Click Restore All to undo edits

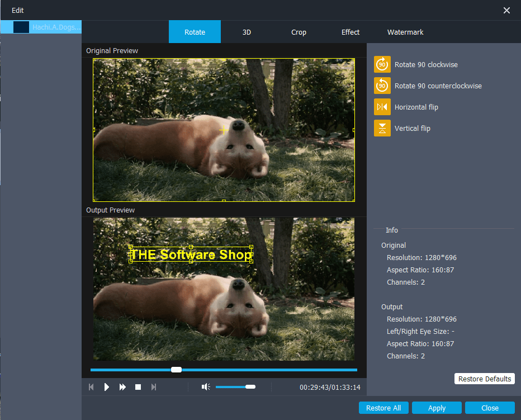point(383,408)
